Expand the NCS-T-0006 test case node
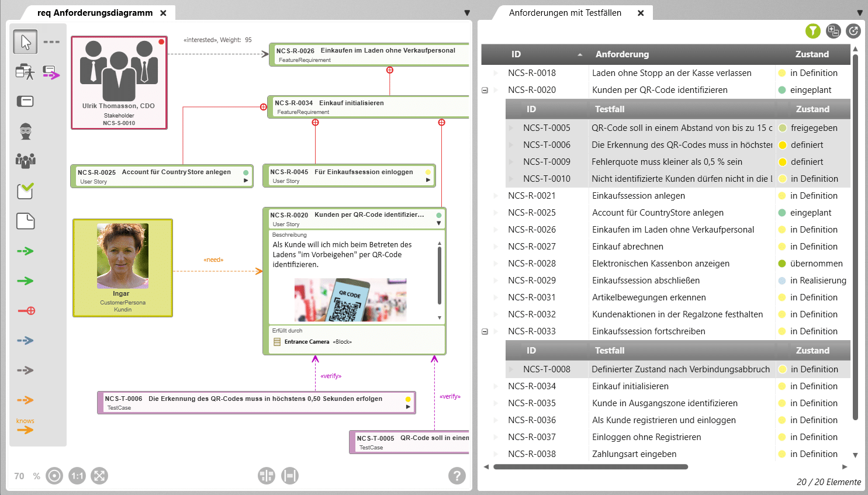Image resolution: width=868 pixels, height=495 pixels. [408, 407]
